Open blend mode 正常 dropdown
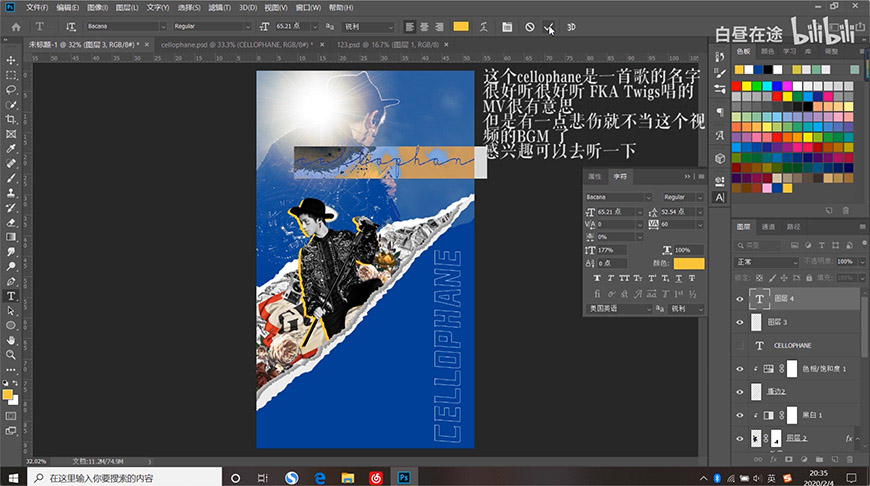870x486 pixels. coord(767,261)
